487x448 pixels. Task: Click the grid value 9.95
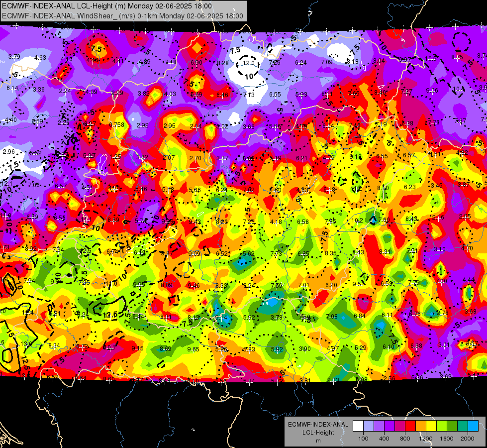[x=139, y=284]
